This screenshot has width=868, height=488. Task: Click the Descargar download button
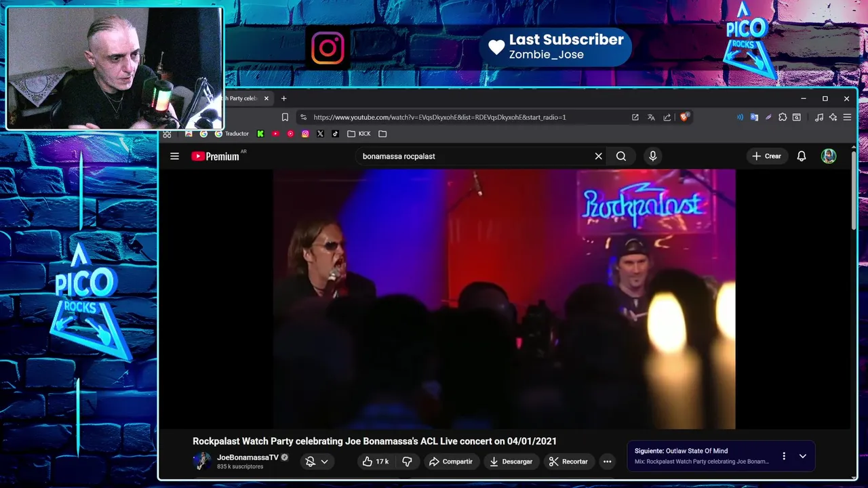(x=511, y=462)
